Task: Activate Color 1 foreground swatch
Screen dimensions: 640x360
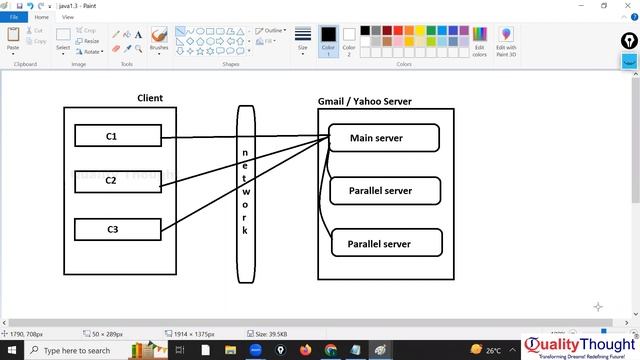Action: (x=328, y=41)
